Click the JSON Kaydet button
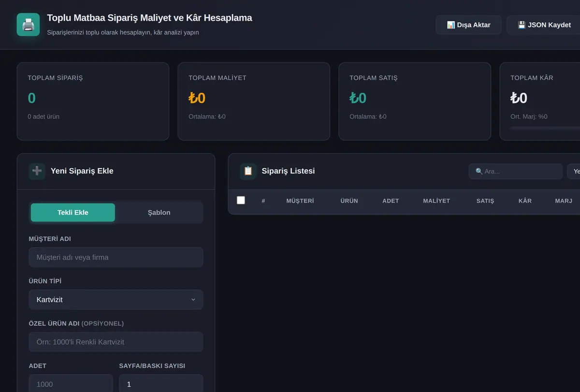The width and height of the screenshot is (580, 392). tap(544, 25)
